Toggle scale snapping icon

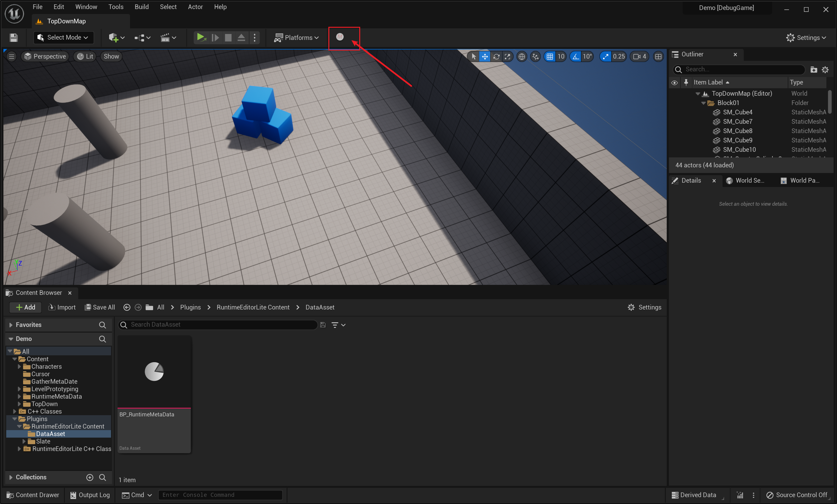point(605,56)
